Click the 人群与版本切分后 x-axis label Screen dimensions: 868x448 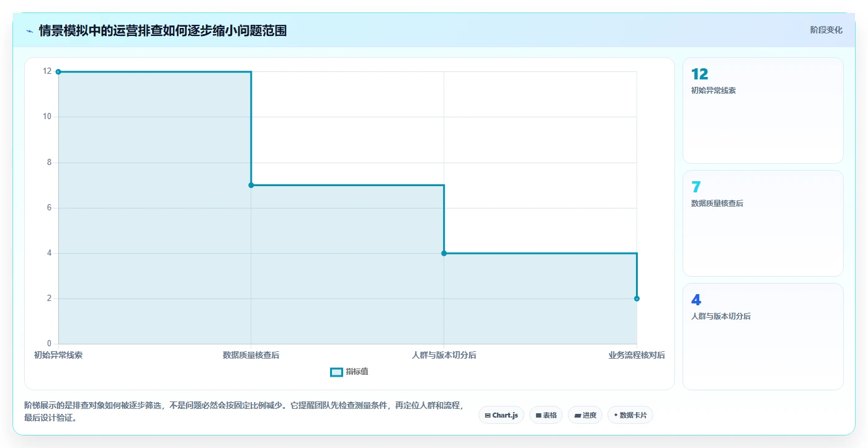pos(444,355)
